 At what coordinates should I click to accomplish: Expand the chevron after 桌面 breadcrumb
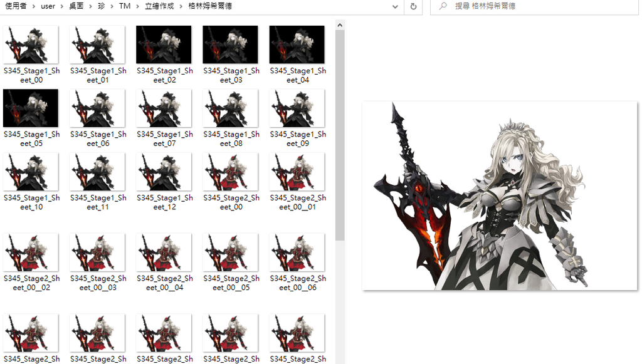[x=90, y=6]
